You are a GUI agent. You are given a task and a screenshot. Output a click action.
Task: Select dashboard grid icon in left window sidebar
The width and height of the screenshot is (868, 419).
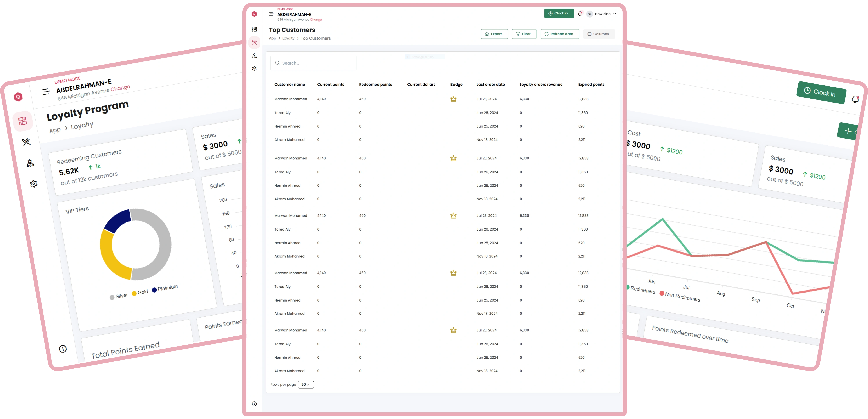pos(23,121)
